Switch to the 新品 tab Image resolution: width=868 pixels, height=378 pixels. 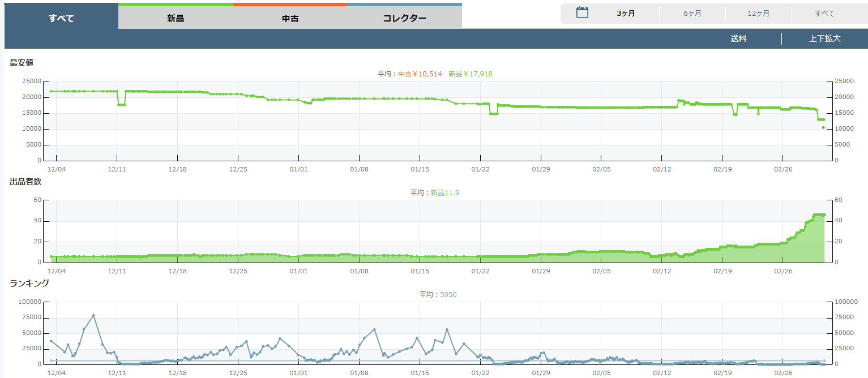click(x=176, y=18)
